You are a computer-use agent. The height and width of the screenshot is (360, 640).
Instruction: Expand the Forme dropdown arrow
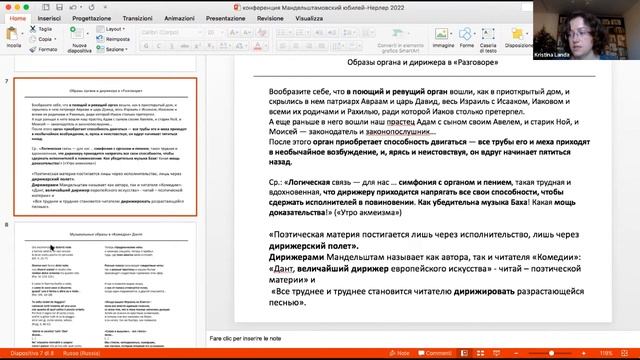(x=474, y=34)
